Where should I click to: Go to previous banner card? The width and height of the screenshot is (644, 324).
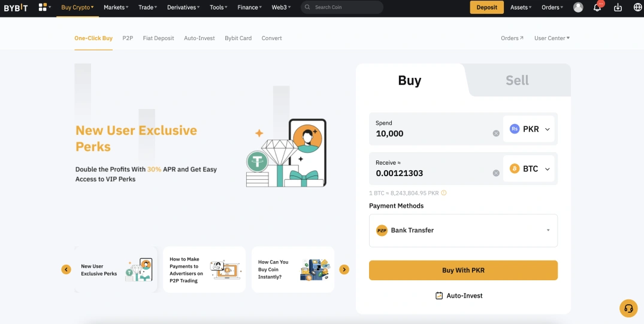click(66, 270)
